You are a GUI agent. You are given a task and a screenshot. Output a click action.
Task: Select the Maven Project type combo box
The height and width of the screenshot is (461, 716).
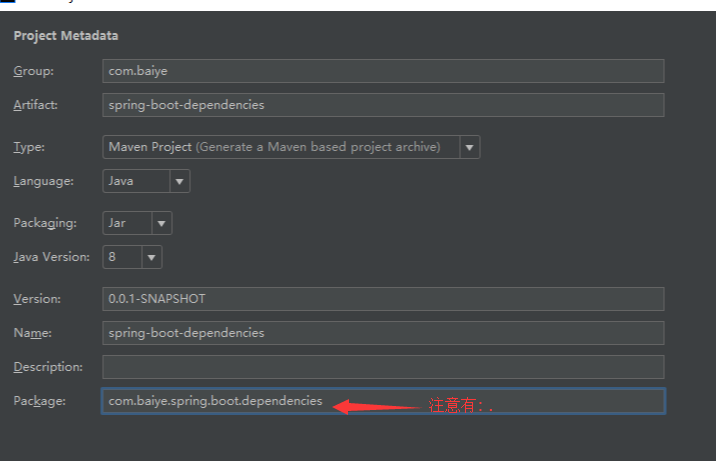pyautogui.click(x=291, y=147)
